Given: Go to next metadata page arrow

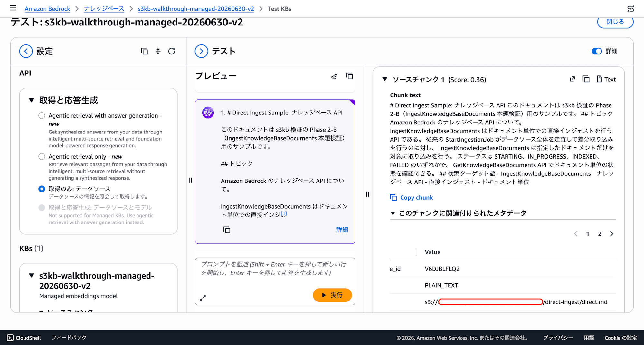Looking at the screenshot, I should [x=611, y=234].
